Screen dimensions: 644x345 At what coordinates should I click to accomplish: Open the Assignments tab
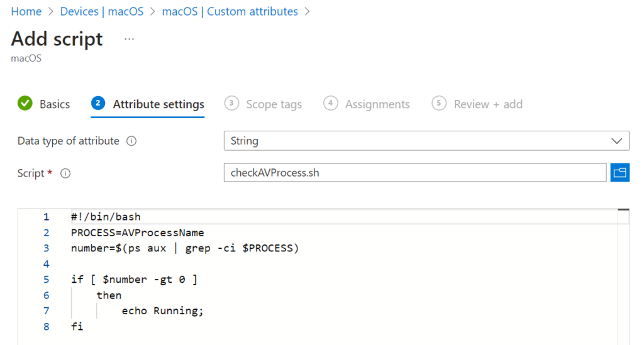click(377, 104)
